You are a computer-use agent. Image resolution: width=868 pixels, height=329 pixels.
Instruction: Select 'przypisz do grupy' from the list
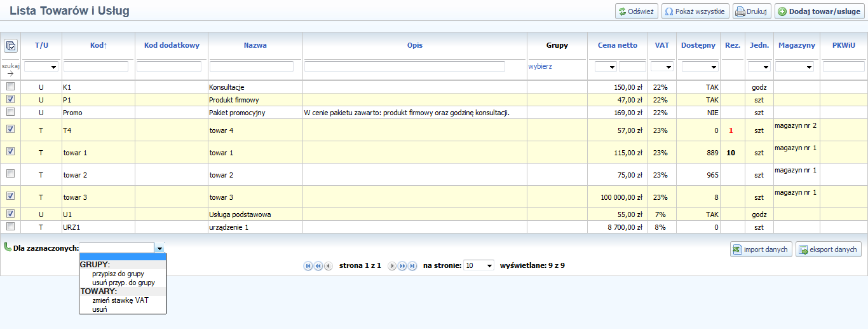pos(118,274)
